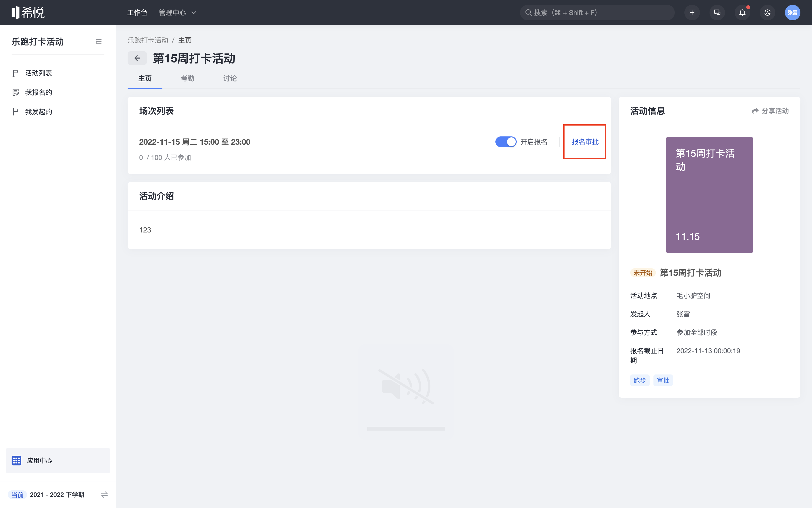Click the 审批 tag
The height and width of the screenshot is (508, 812).
click(x=663, y=380)
